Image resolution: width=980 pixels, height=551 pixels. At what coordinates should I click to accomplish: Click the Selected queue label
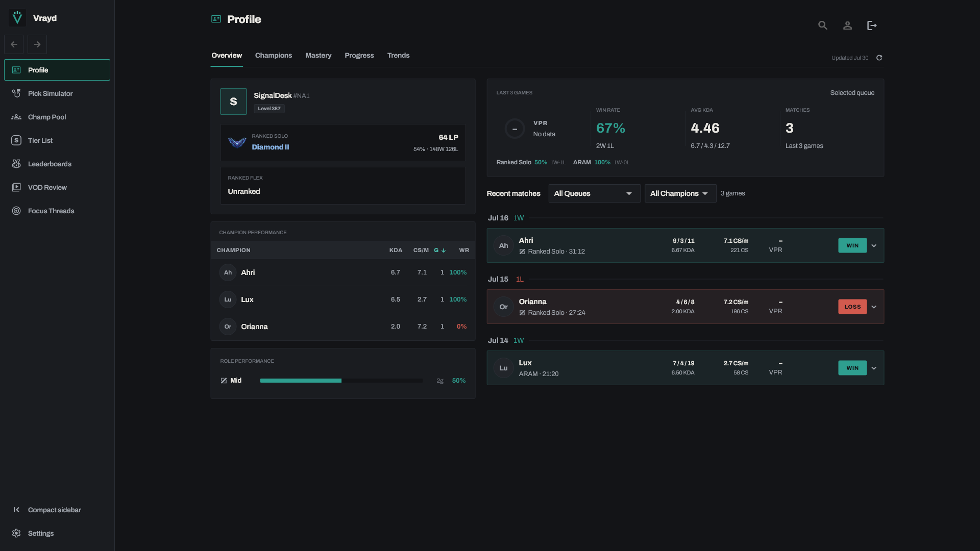[852, 93]
